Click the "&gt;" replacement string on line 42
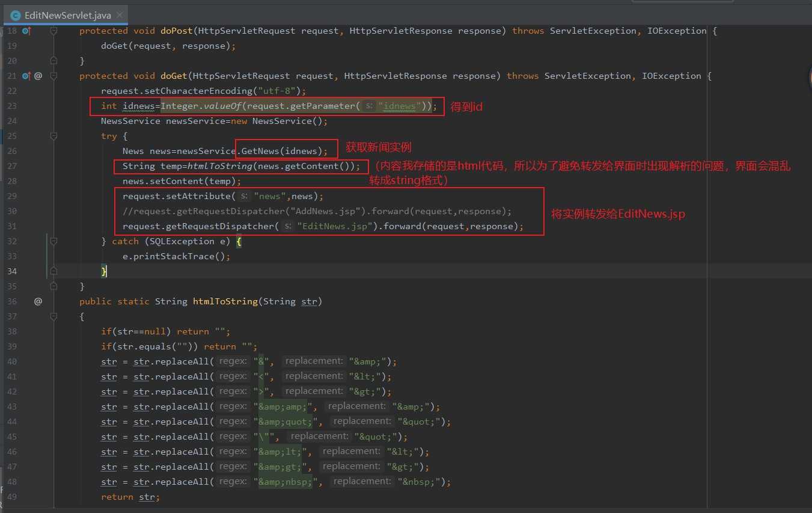 point(365,392)
